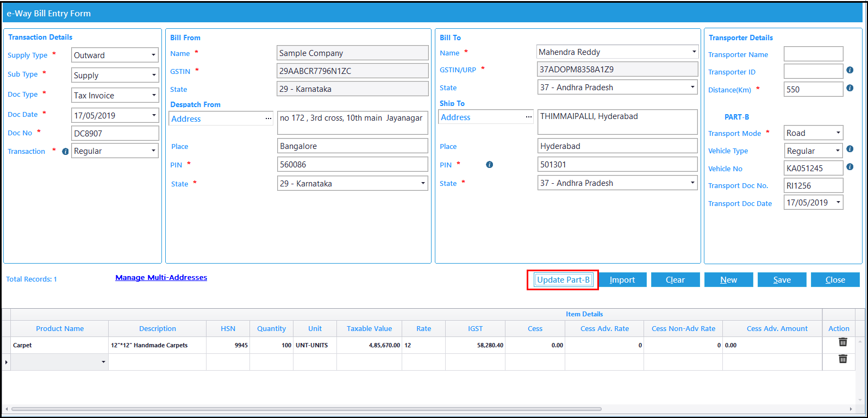The height and width of the screenshot is (418, 868).
Task: Open the Transport Mode dropdown
Action: [838, 133]
